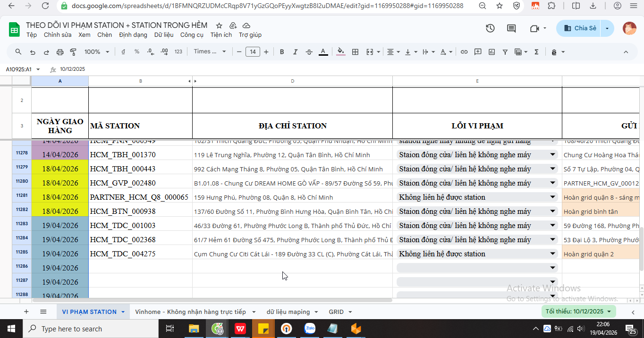This screenshot has height=338, width=644.
Task: Open the functions sigma menu
Action: [x=536, y=52]
